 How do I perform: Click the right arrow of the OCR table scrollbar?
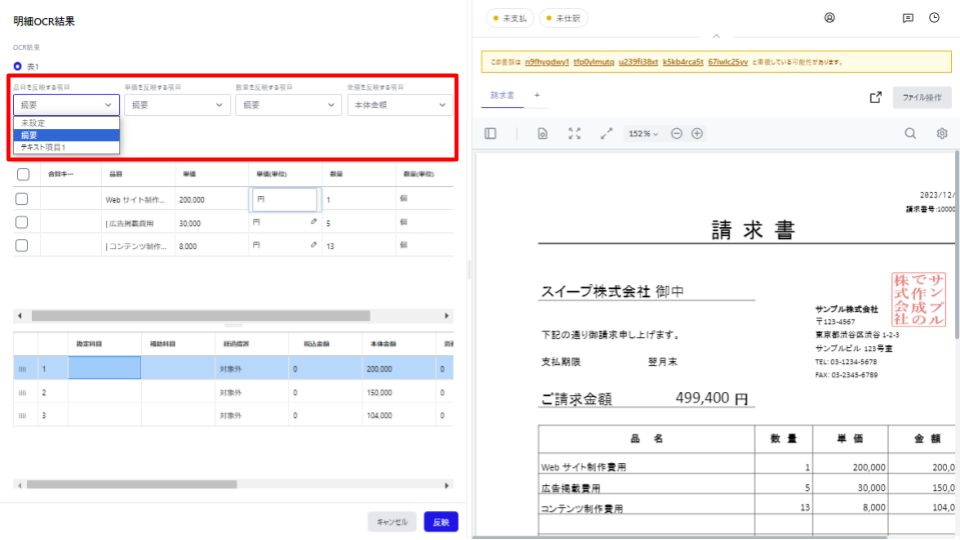coord(446,316)
